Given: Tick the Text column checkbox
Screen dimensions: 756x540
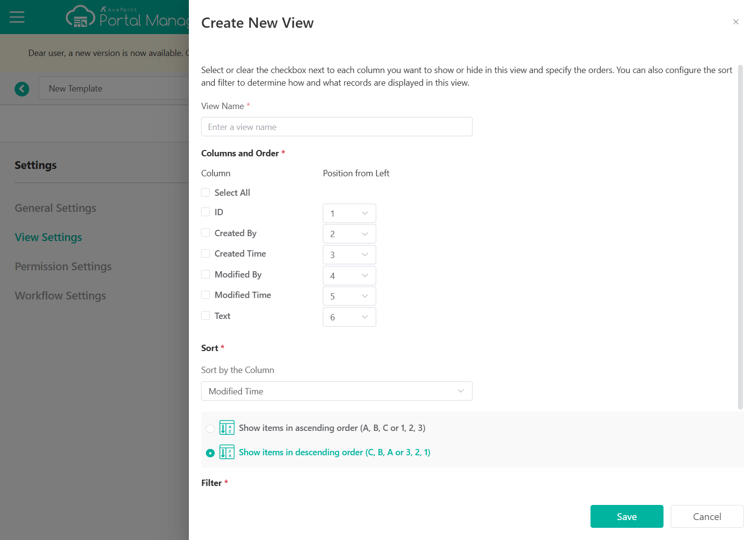Looking at the screenshot, I should click(x=205, y=316).
